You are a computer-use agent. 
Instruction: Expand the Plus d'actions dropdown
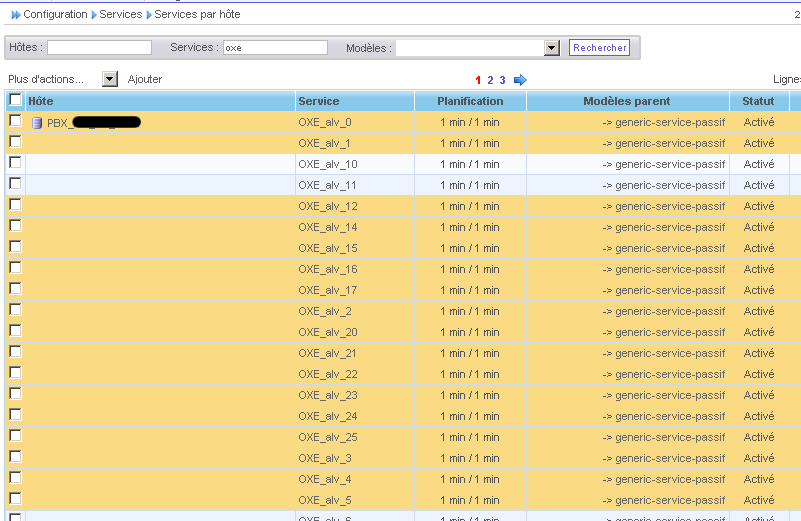(110, 79)
